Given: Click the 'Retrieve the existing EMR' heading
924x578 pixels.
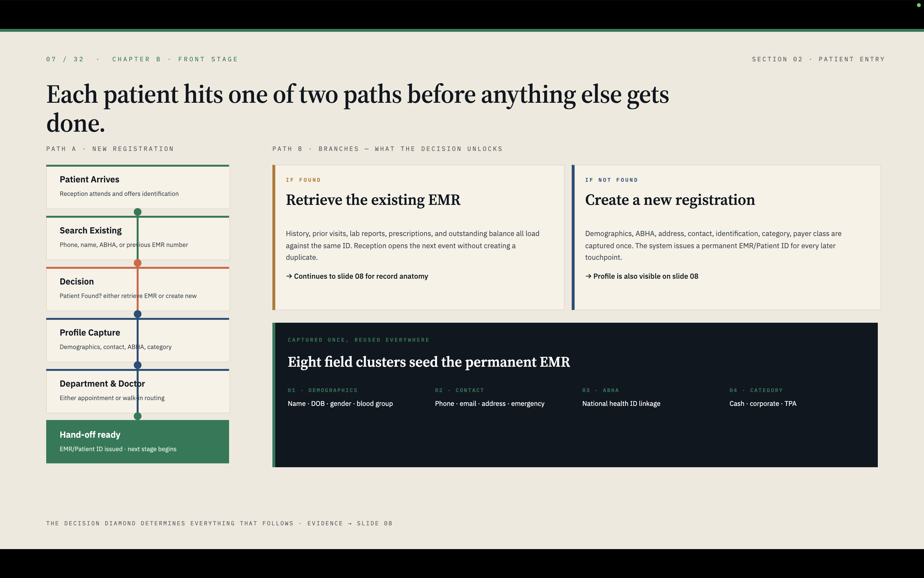Looking at the screenshot, I should (x=373, y=200).
